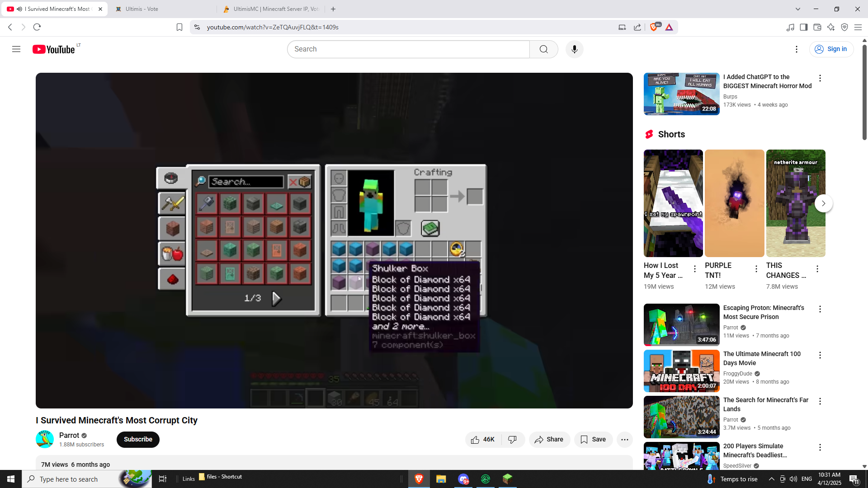Open Brave Shields lion icon
Image resolution: width=868 pixels, height=488 pixels.
[x=653, y=27]
